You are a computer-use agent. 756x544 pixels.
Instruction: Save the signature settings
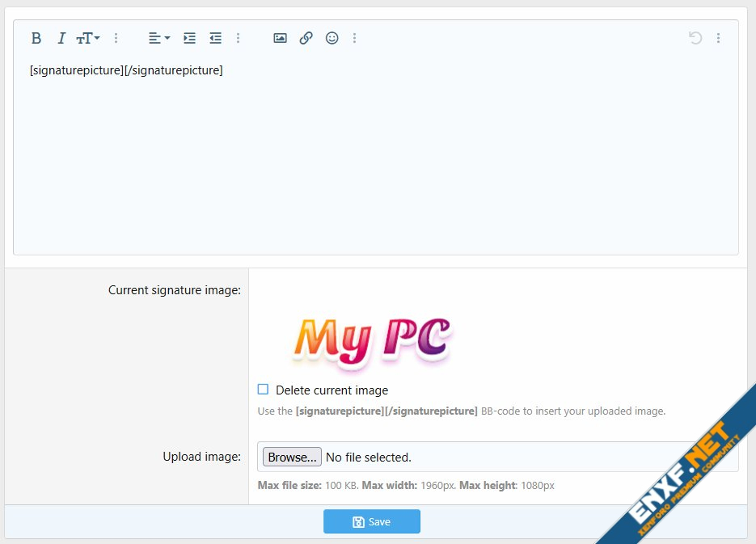372,521
